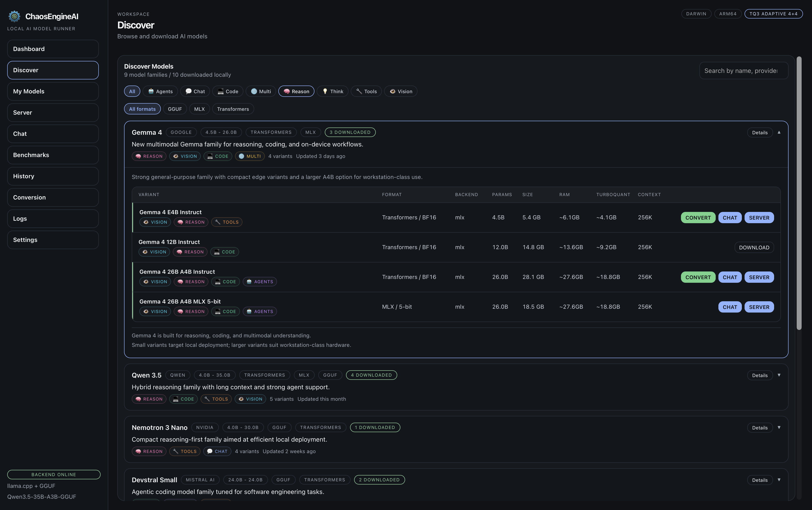
Task: Open Details for Nemotron 3 Nano
Action: [760, 428]
